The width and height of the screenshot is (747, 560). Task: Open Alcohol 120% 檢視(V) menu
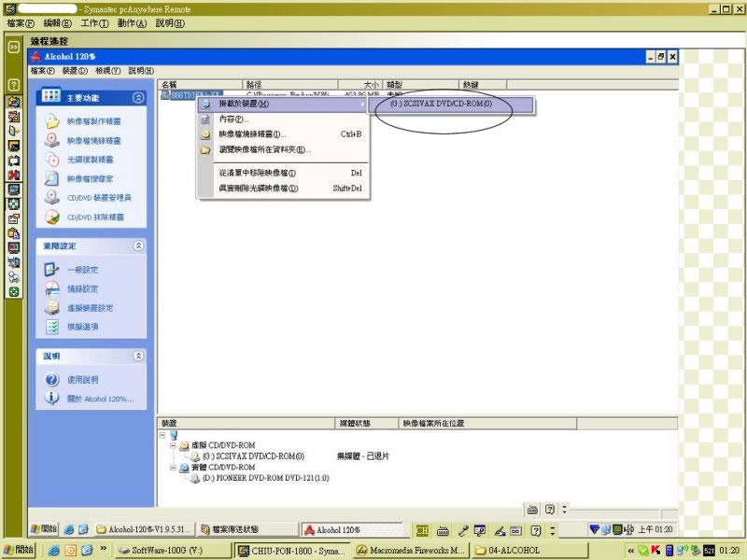[107, 71]
